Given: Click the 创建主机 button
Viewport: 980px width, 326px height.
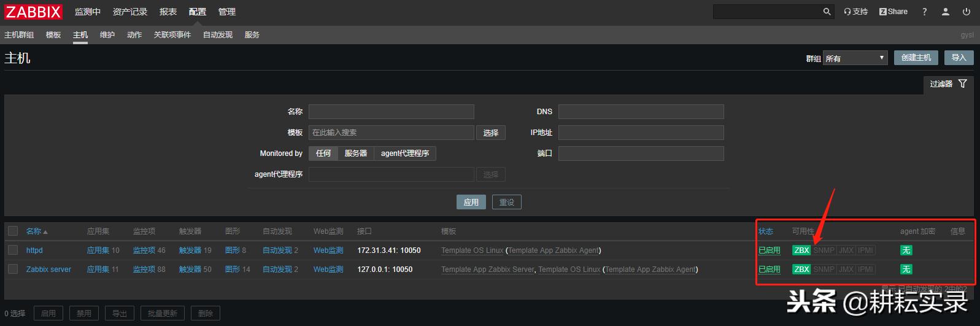Looking at the screenshot, I should (916, 58).
